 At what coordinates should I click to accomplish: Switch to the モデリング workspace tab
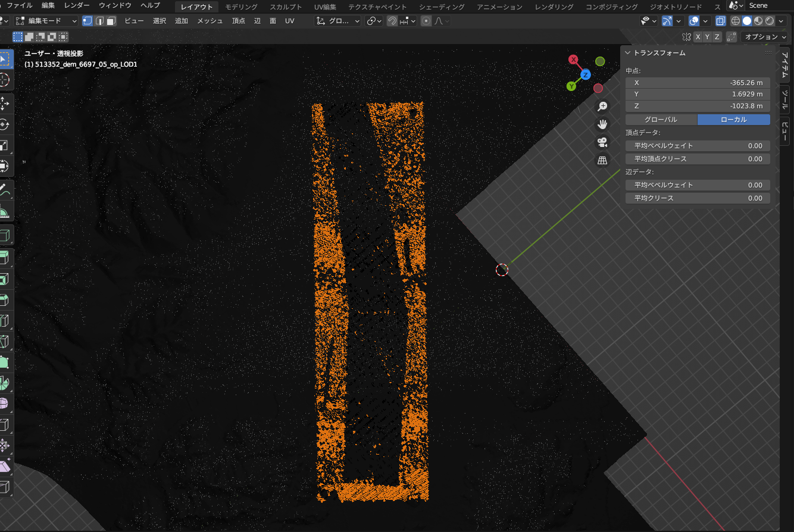click(x=241, y=7)
